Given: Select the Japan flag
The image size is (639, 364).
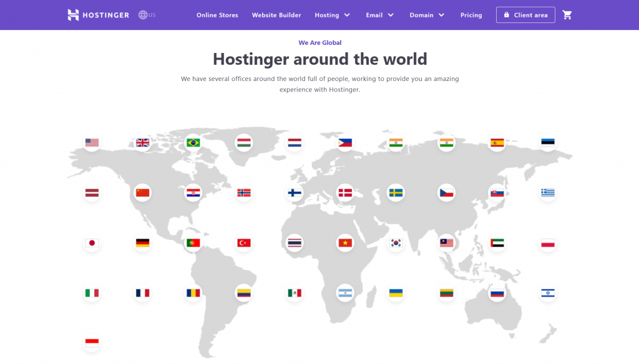Looking at the screenshot, I should click(x=92, y=242).
